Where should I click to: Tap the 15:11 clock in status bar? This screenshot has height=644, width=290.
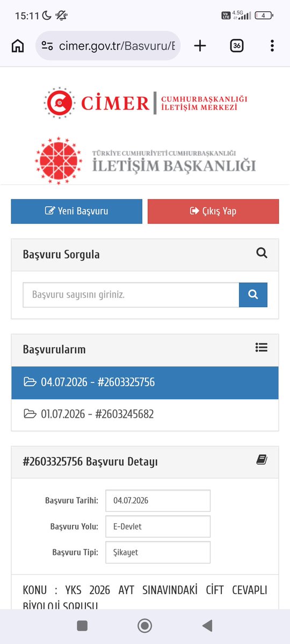(x=27, y=16)
